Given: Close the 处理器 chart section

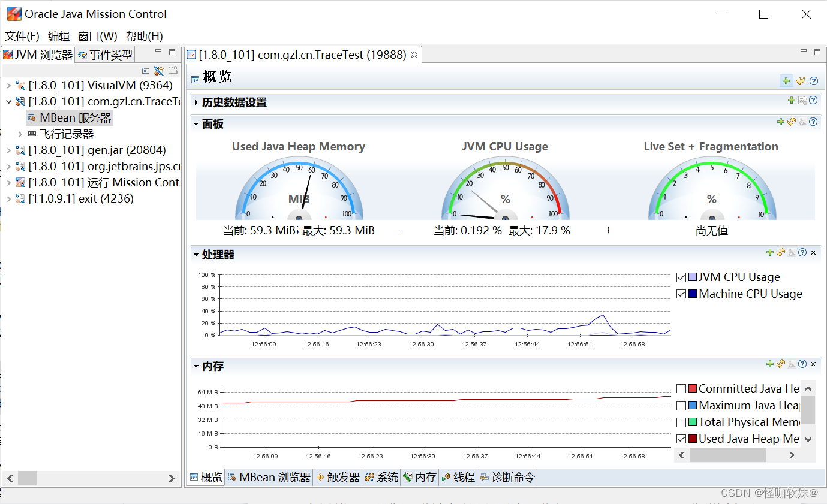Looking at the screenshot, I should 813,253.
